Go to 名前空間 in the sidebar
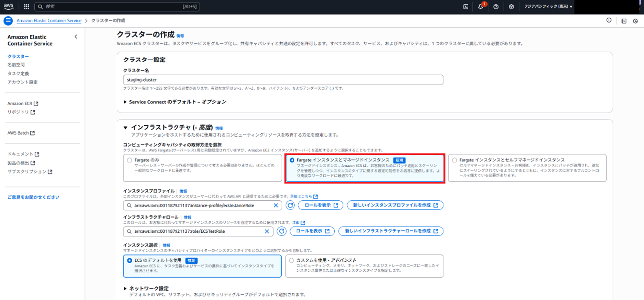644x300 pixels. [x=16, y=65]
